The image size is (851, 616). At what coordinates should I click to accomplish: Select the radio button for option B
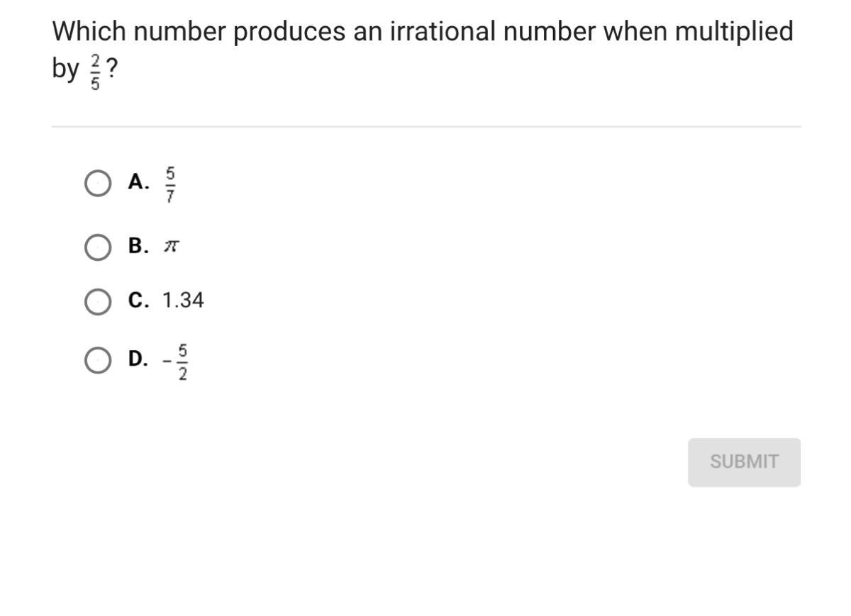tap(97, 247)
